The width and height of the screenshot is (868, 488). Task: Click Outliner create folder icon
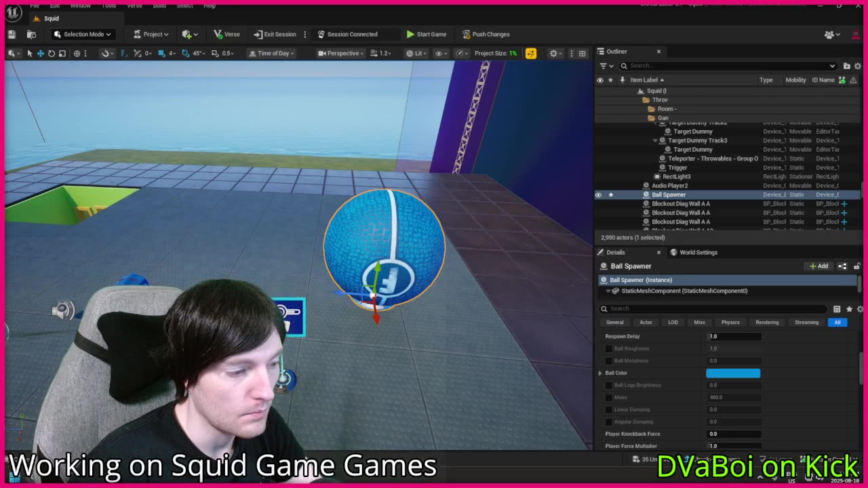click(x=846, y=66)
